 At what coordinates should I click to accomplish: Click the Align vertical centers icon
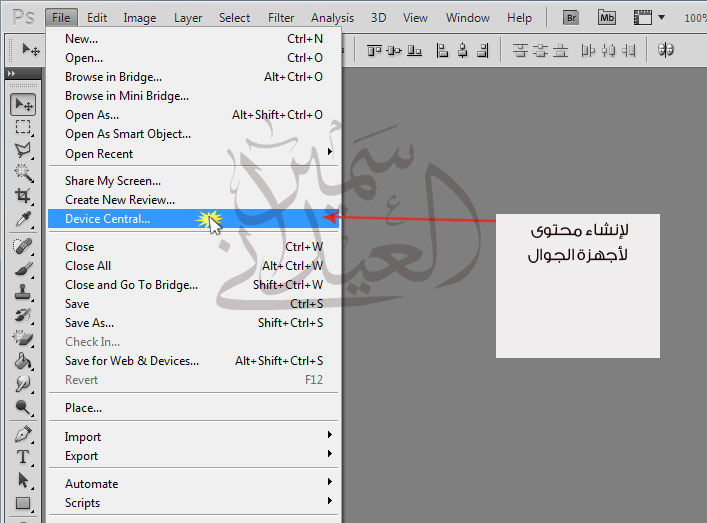(394, 50)
